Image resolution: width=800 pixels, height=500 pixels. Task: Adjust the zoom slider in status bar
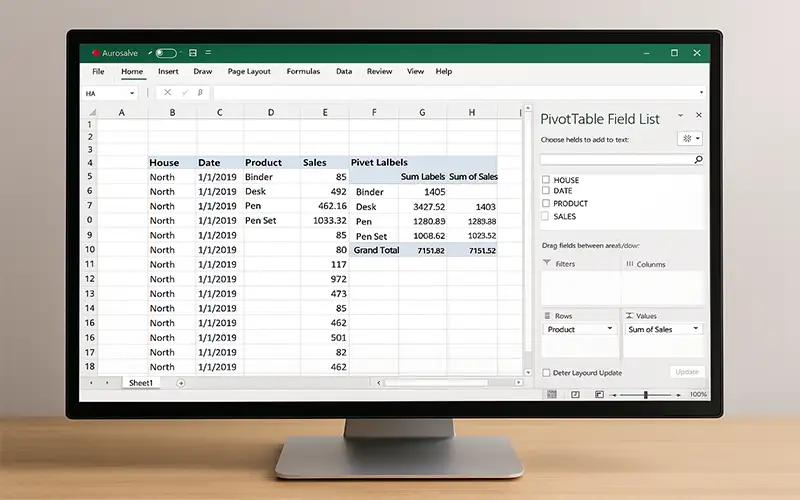click(x=646, y=394)
